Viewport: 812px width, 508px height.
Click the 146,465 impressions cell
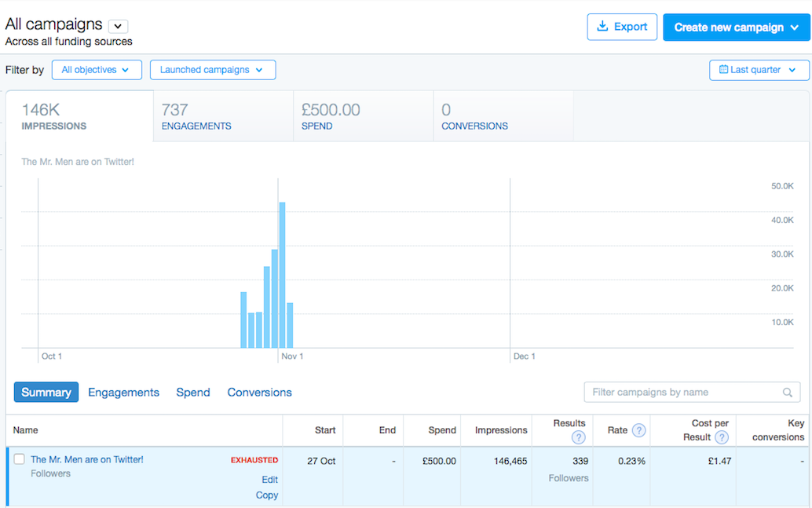(x=510, y=461)
